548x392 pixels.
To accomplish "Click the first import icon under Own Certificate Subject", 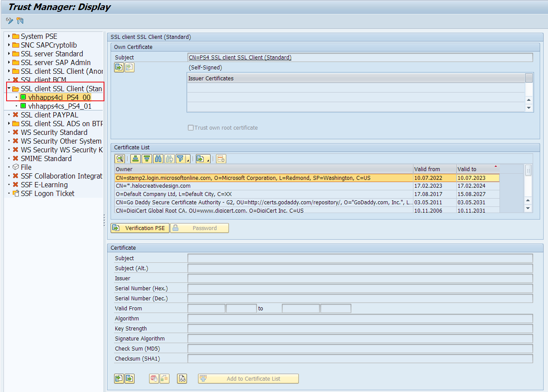I will coord(119,67).
